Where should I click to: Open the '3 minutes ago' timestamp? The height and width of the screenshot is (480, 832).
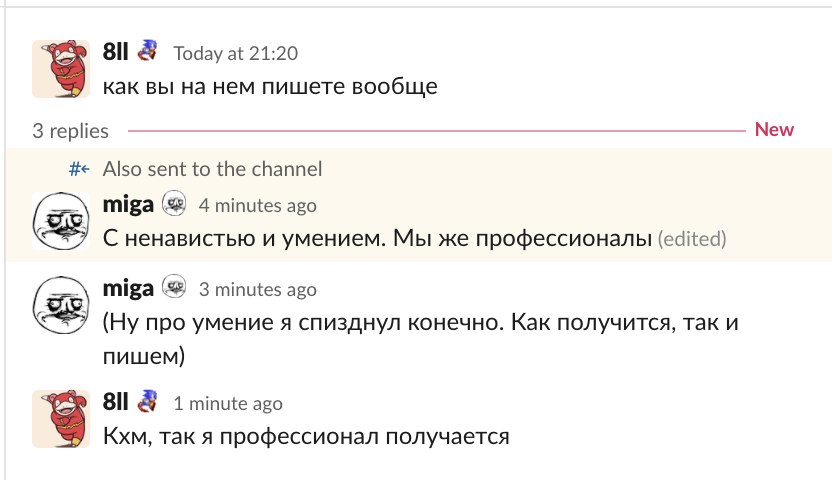tap(257, 290)
